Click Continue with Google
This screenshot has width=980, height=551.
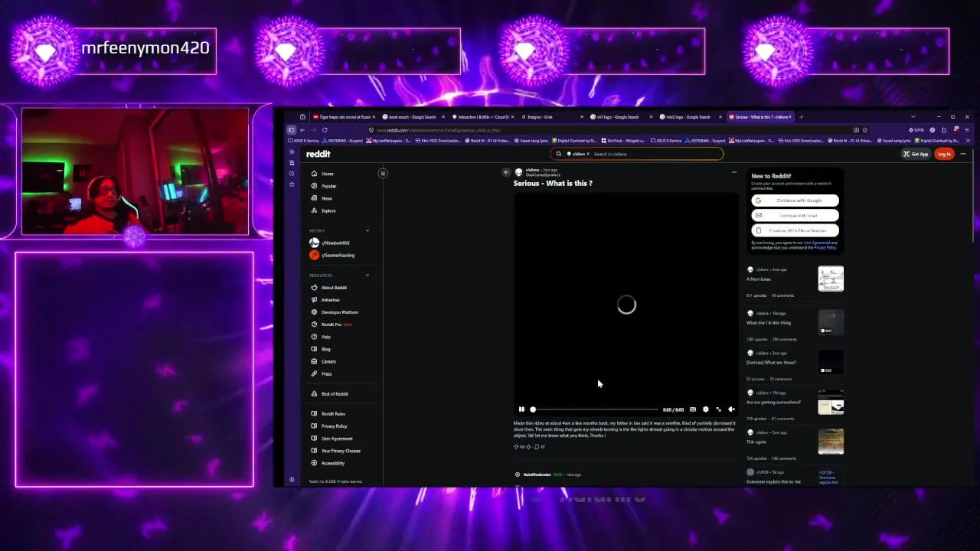click(795, 201)
